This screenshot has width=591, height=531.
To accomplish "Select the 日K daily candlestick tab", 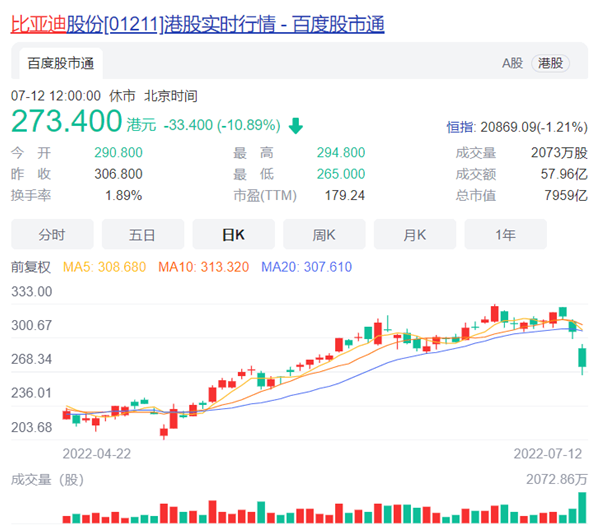I will point(233,234).
